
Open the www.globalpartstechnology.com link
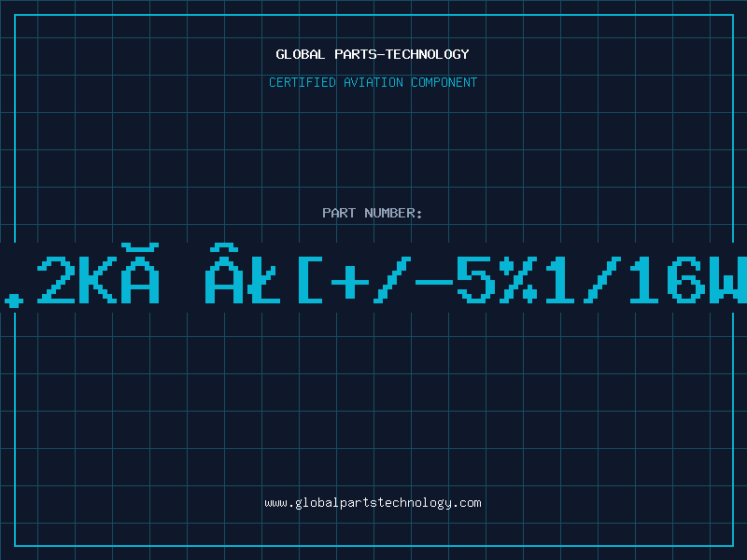[373, 503]
